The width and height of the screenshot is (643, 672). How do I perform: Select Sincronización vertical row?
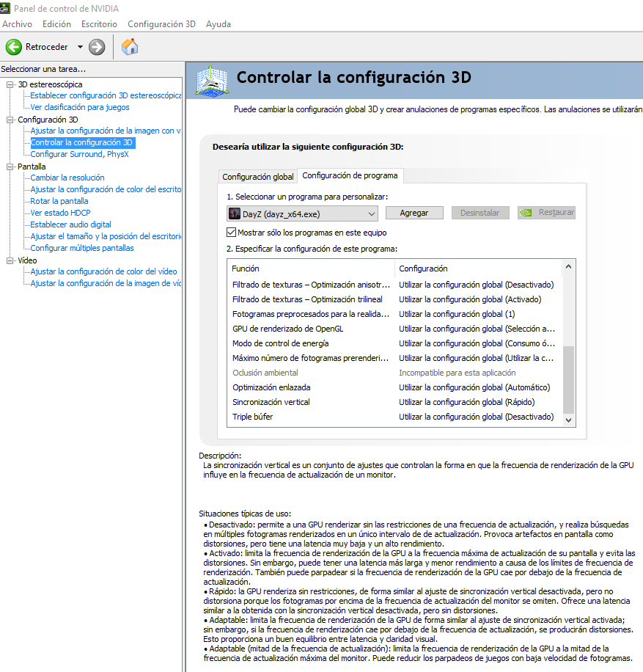(394, 402)
